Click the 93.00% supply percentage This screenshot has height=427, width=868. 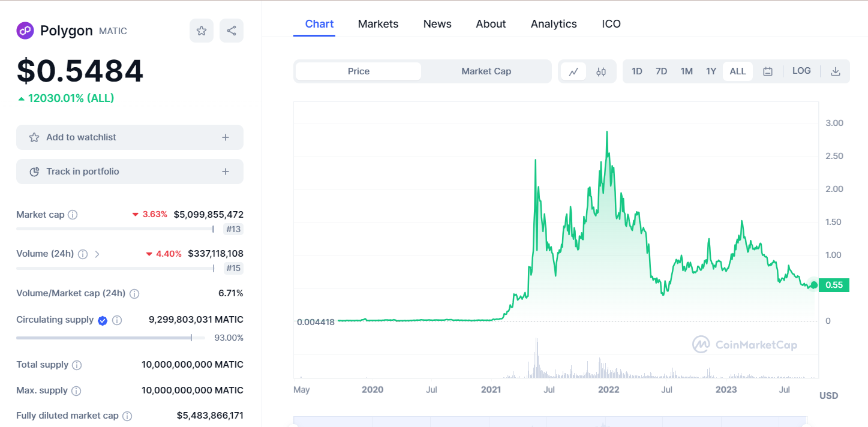(x=229, y=338)
